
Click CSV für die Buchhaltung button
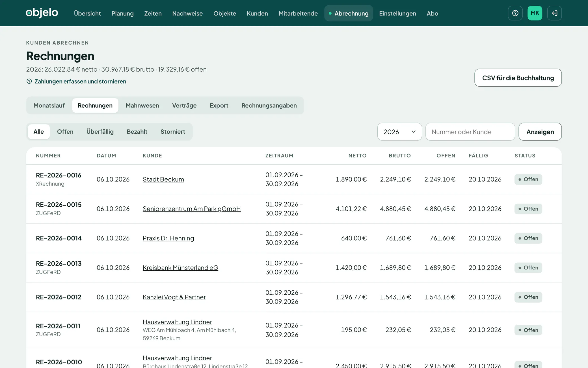point(518,78)
